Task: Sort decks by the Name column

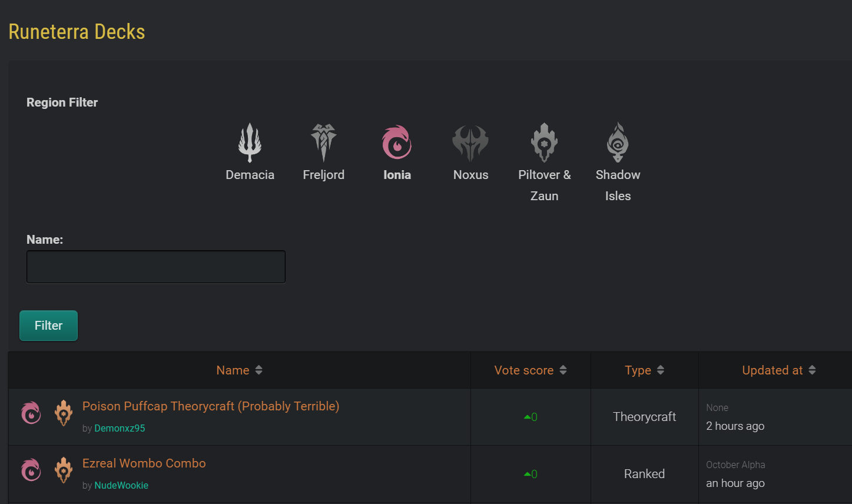Action: coord(239,370)
